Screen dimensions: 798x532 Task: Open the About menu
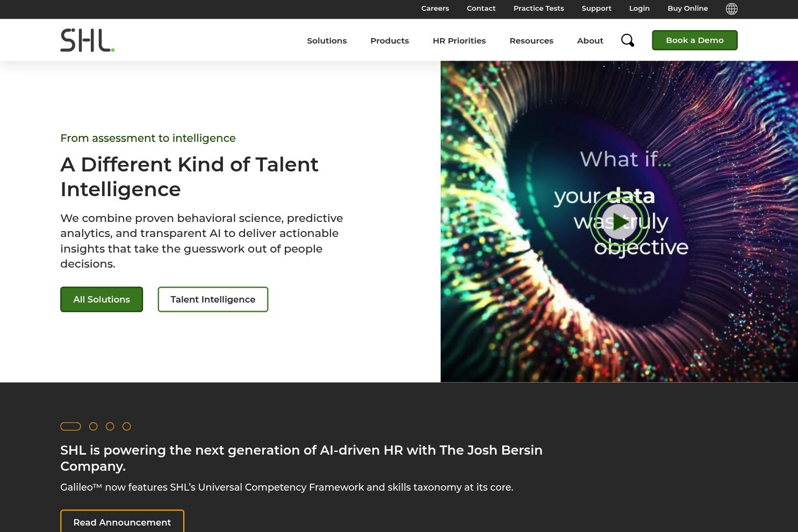pos(590,41)
